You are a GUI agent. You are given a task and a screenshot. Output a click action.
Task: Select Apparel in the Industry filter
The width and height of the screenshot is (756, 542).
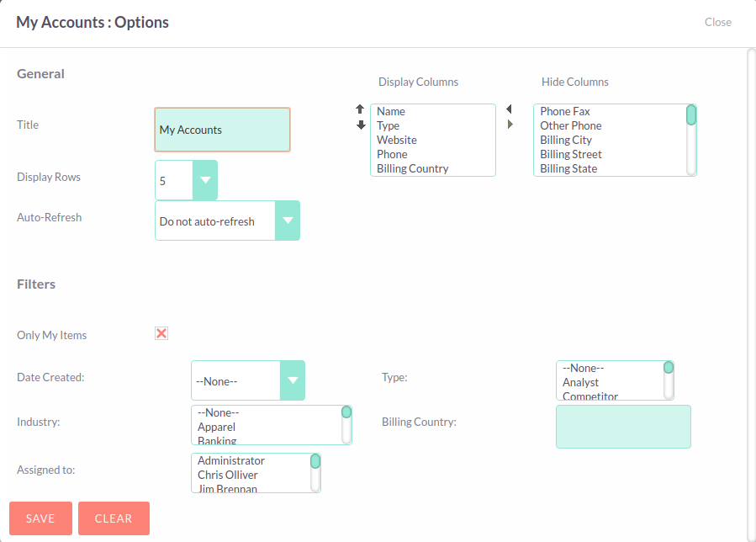[x=217, y=427]
